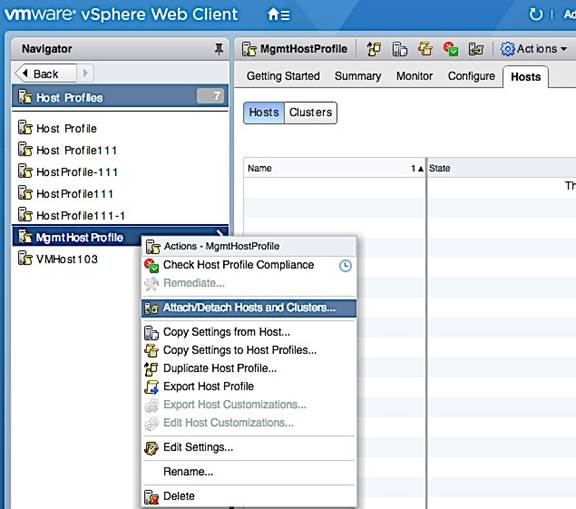Click the Host Profiles count badge
Screen dimensions: 576x509
[x=210, y=96]
